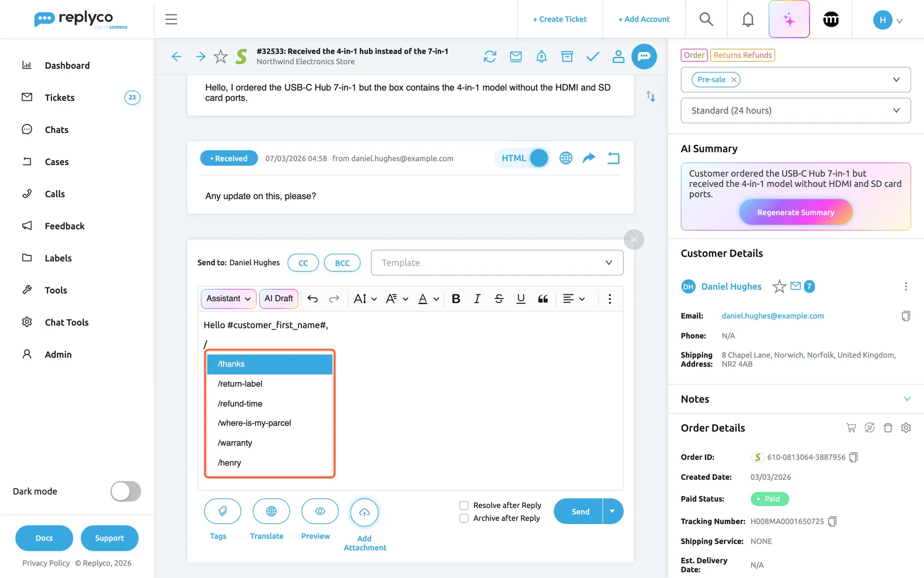
Task: Click + Create Ticket
Action: coord(560,20)
